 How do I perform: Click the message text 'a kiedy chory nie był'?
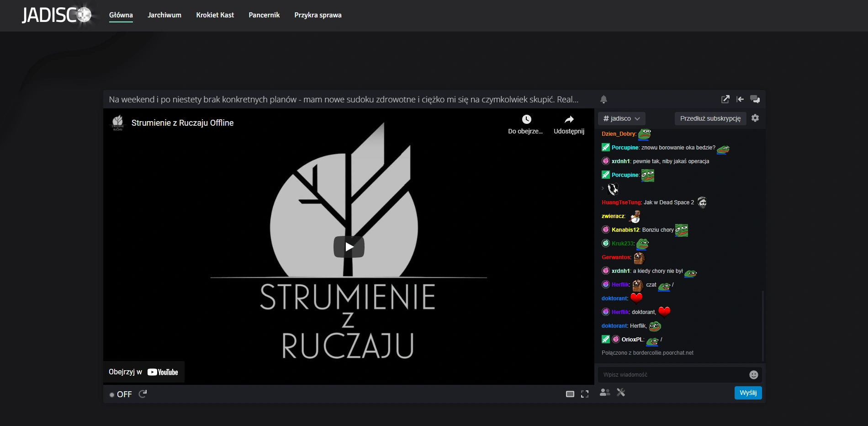coord(658,271)
